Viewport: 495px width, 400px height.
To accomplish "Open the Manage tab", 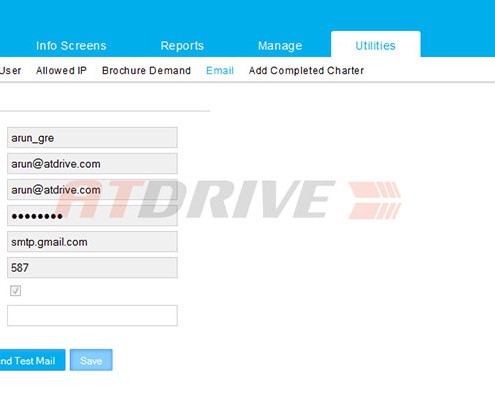I will 280,46.
